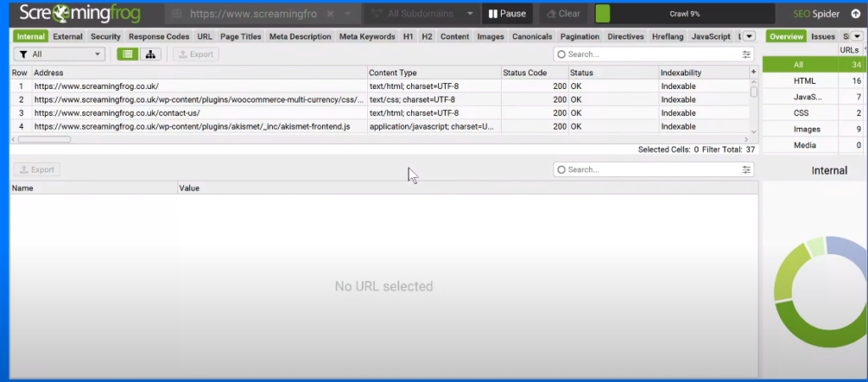Click the Value column header in lower pane
This screenshot has height=382, width=868.
467,188
